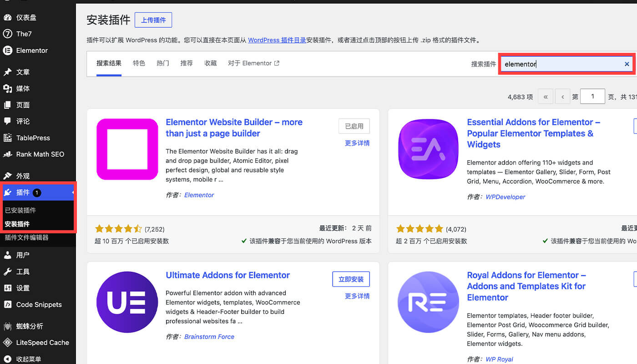Select 安装插件 submenu item
This screenshot has height=364, width=637.
pos(17,224)
